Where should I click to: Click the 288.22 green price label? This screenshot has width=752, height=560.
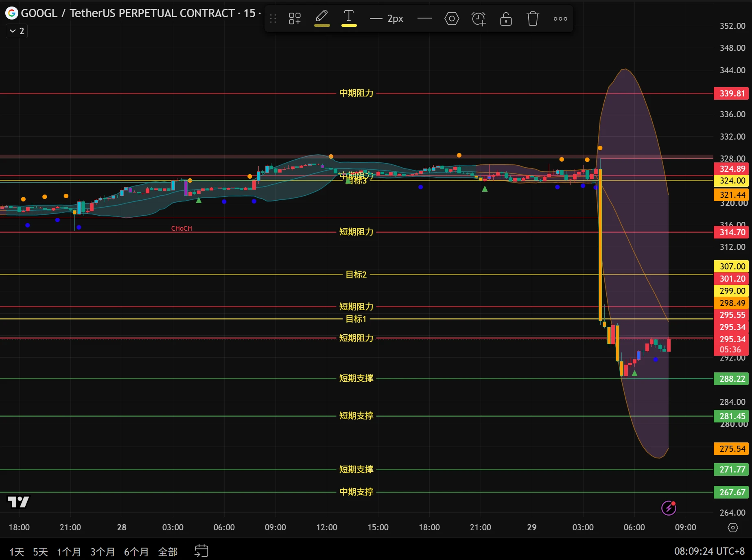(x=732, y=379)
